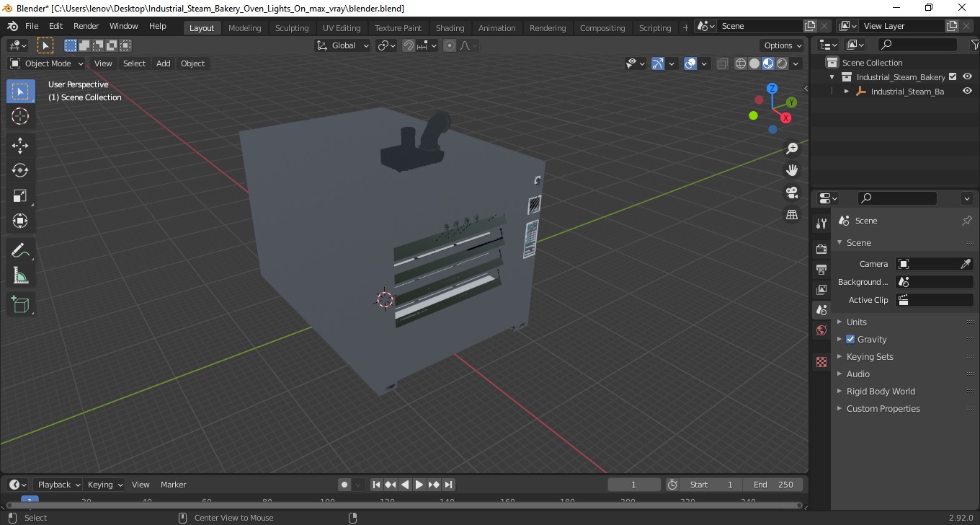
Task: Open the viewport Add menu
Action: pyautogui.click(x=164, y=63)
